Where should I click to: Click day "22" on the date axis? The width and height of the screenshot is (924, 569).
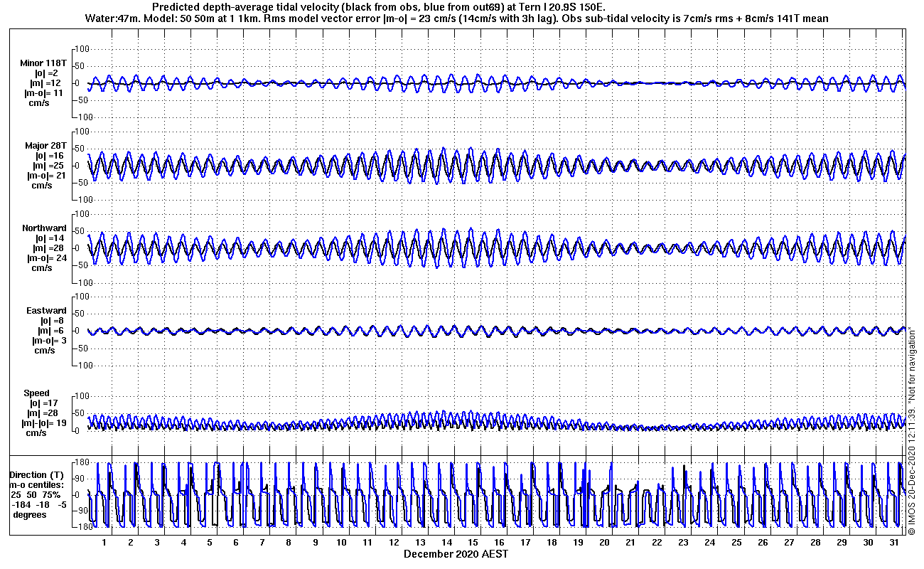657,543
